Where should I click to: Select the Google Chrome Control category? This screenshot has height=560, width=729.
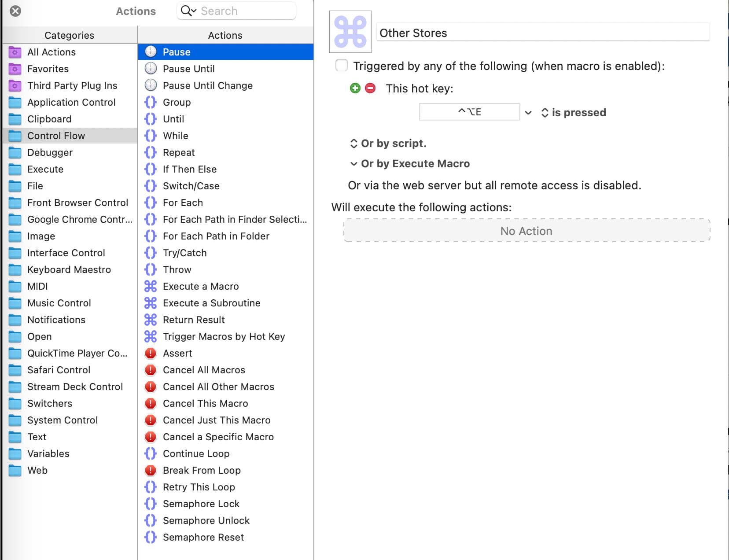pyautogui.click(x=70, y=219)
